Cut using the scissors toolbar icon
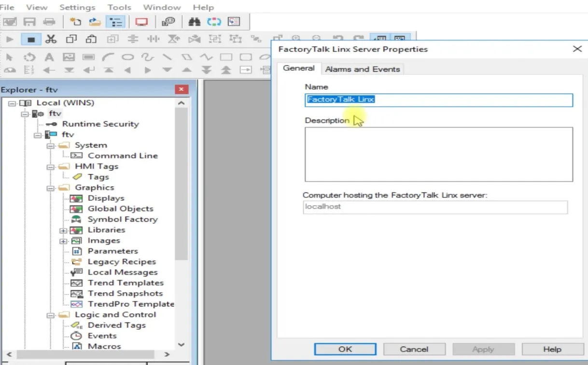The width and height of the screenshot is (588, 365). [51, 39]
